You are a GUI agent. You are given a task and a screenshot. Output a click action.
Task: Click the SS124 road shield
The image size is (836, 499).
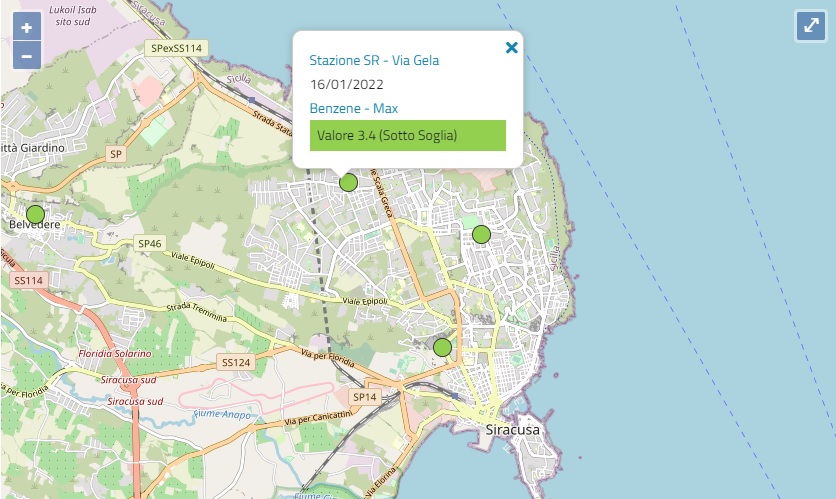tap(236, 363)
